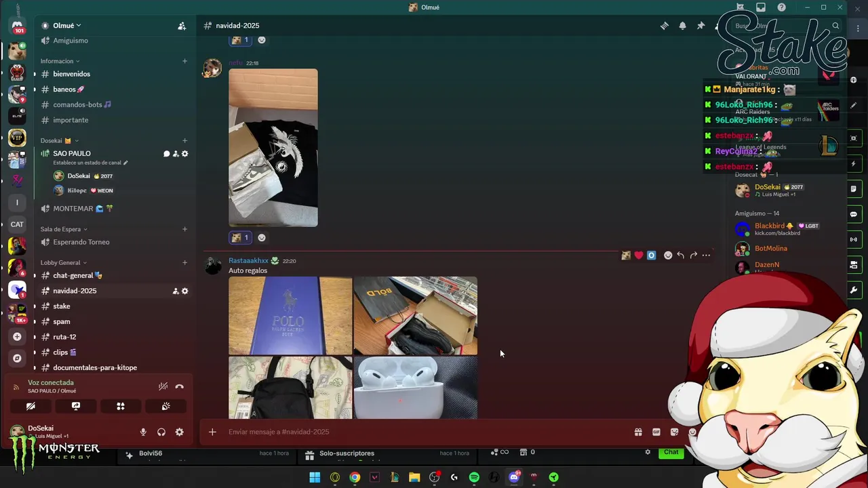Open the gift Nitro icon
This screenshot has width=868, height=488.
click(x=638, y=432)
